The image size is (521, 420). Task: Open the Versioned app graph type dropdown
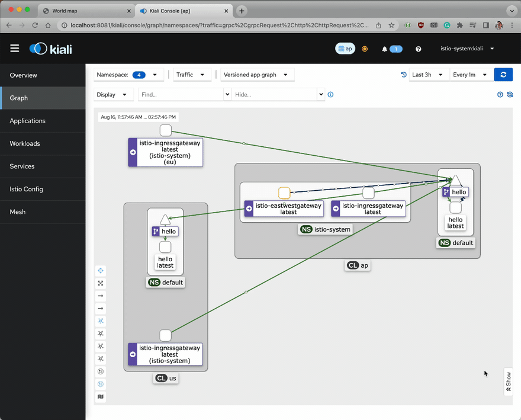tap(257, 75)
